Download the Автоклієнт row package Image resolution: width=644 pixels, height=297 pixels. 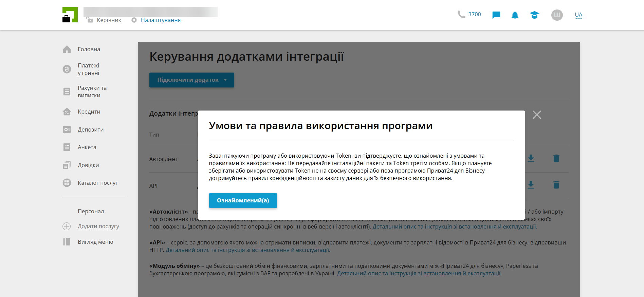[531, 158]
